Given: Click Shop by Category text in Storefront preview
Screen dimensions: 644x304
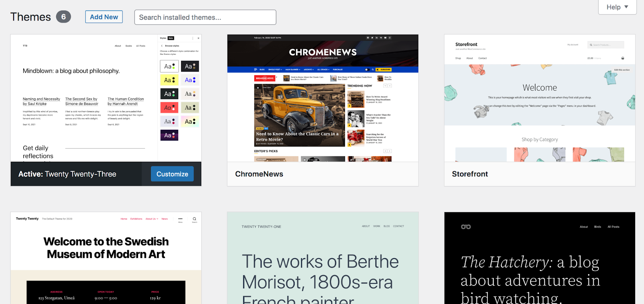Looking at the screenshot, I should pyautogui.click(x=540, y=139).
